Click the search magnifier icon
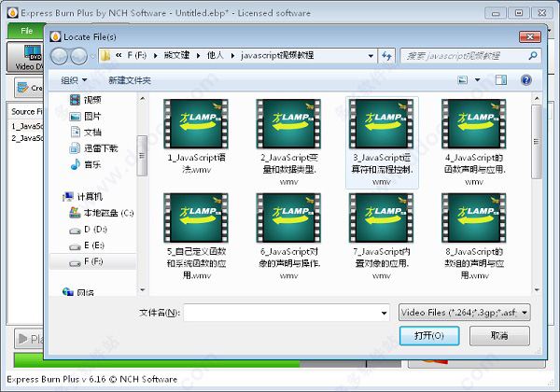The image size is (560, 392). pyautogui.click(x=533, y=56)
